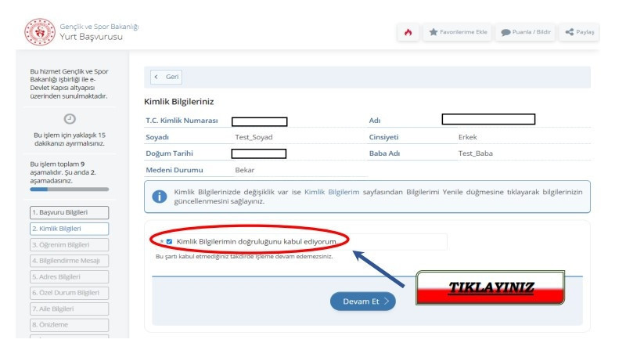
Task: Select step 2. Kimlik Bilgileri
Action: click(x=70, y=229)
